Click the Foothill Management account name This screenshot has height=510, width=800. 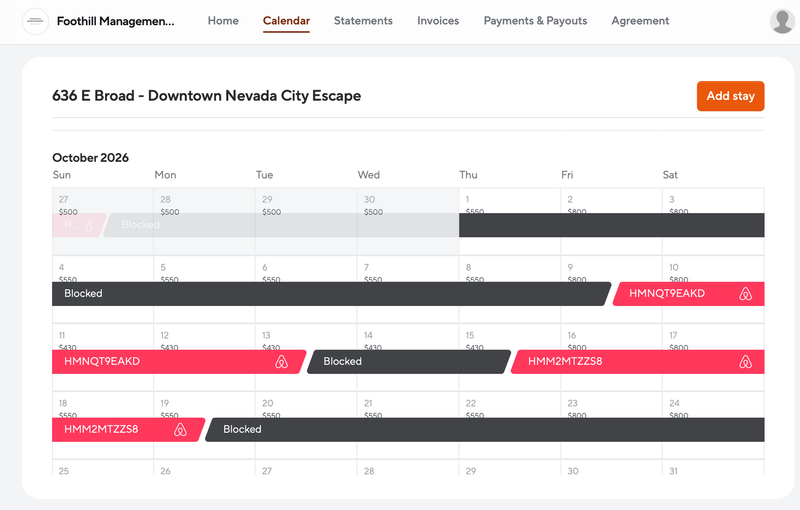(x=115, y=21)
